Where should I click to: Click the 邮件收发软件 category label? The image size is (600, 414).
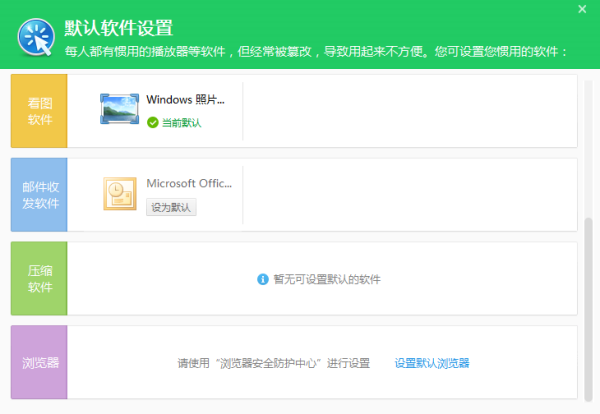click(39, 195)
